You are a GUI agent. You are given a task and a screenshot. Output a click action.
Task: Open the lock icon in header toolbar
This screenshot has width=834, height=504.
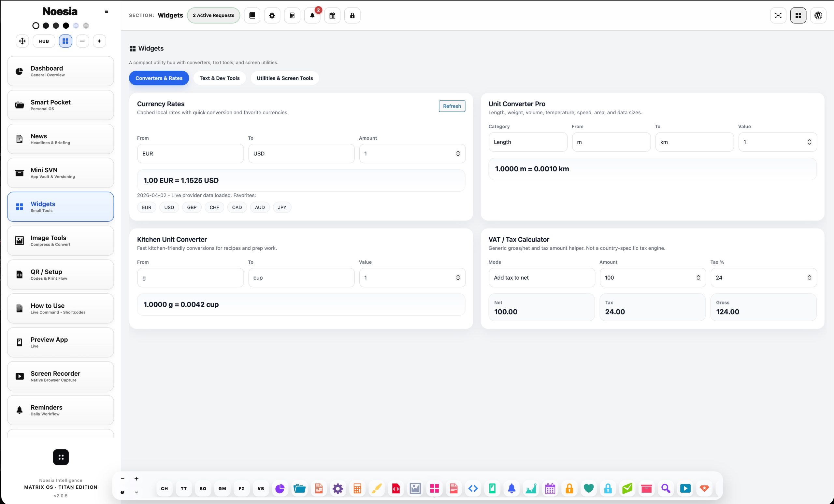(352, 16)
